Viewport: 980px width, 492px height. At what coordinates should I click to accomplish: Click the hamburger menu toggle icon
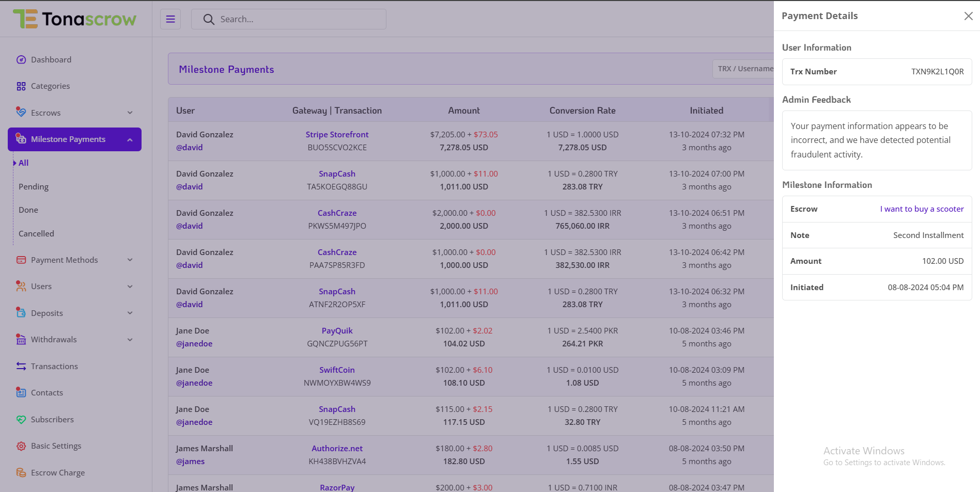pos(170,19)
